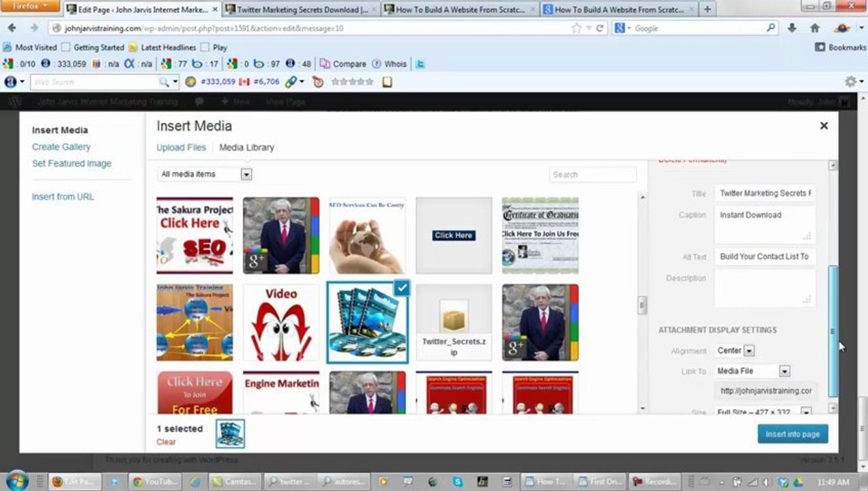Open the Most Visited bookmarks folder
This screenshot has height=491, width=868.
(30, 48)
